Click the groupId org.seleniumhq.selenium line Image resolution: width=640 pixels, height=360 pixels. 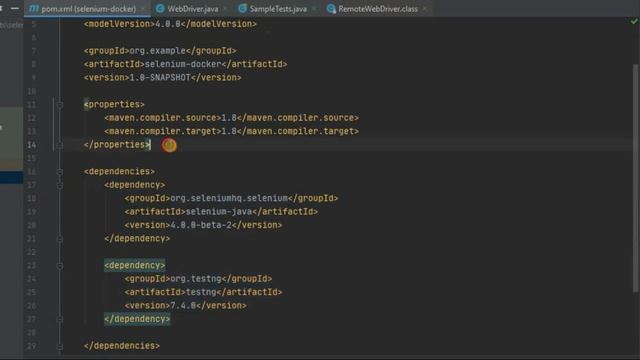point(231,198)
